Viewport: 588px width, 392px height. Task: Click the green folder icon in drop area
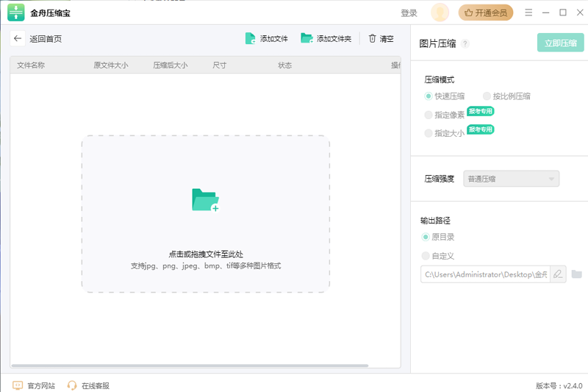tap(205, 200)
